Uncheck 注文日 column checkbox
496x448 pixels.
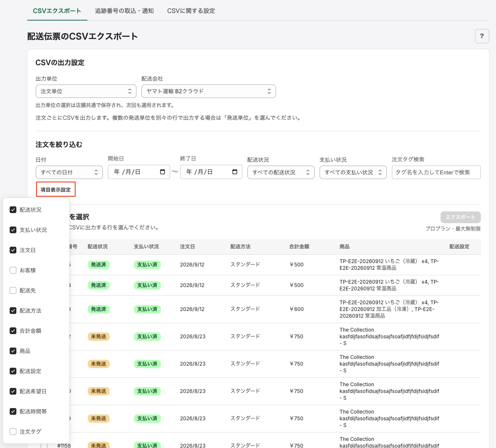[x=13, y=250]
